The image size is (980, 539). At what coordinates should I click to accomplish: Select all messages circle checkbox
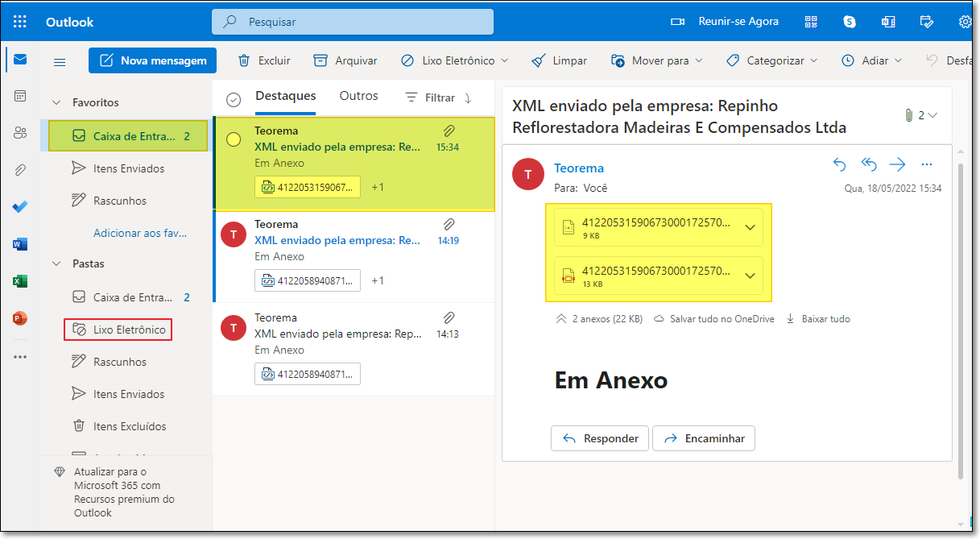pos(234,99)
